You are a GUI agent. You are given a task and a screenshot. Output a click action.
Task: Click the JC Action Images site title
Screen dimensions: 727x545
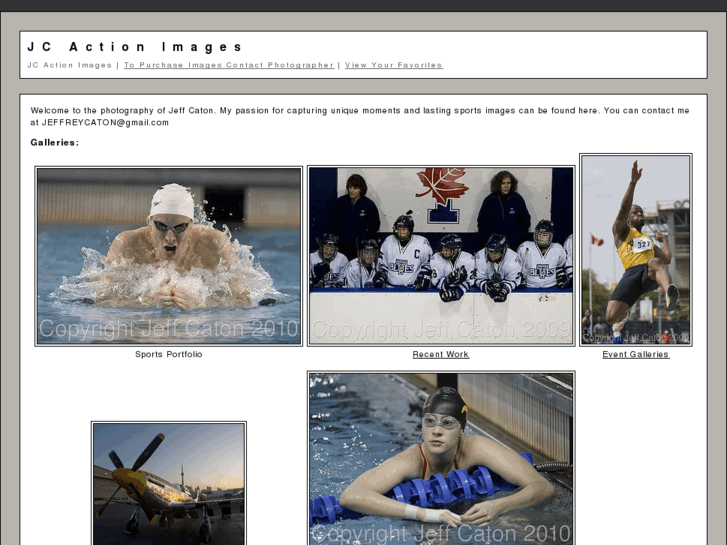[x=134, y=47]
